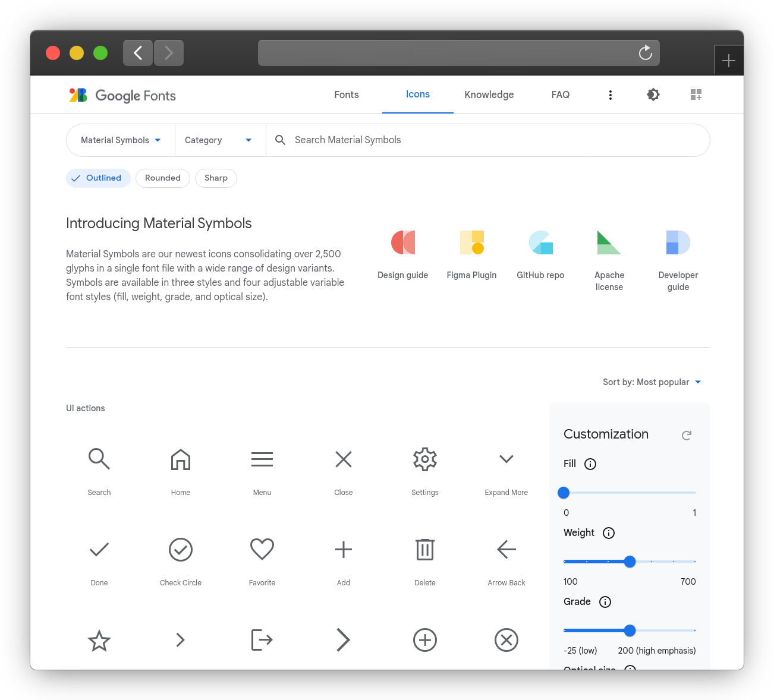The width and height of the screenshot is (774, 700).
Task: Open the Developer guide link
Action: point(678,260)
